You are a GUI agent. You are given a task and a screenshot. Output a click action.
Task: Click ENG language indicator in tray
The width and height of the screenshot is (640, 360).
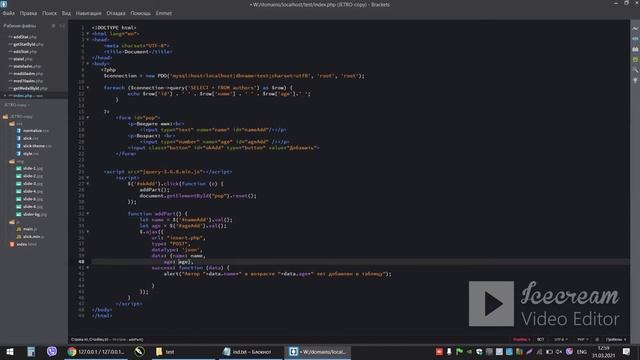582,352
